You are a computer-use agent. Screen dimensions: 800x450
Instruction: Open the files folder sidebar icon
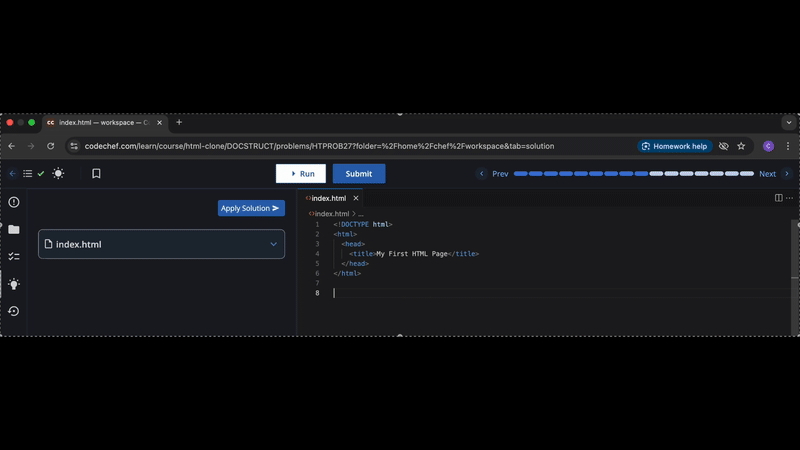(14, 230)
